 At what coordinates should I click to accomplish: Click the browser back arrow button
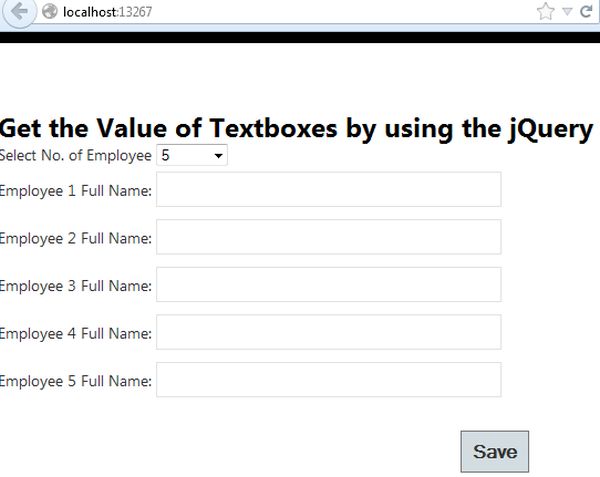pyautogui.click(x=17, y=12)
